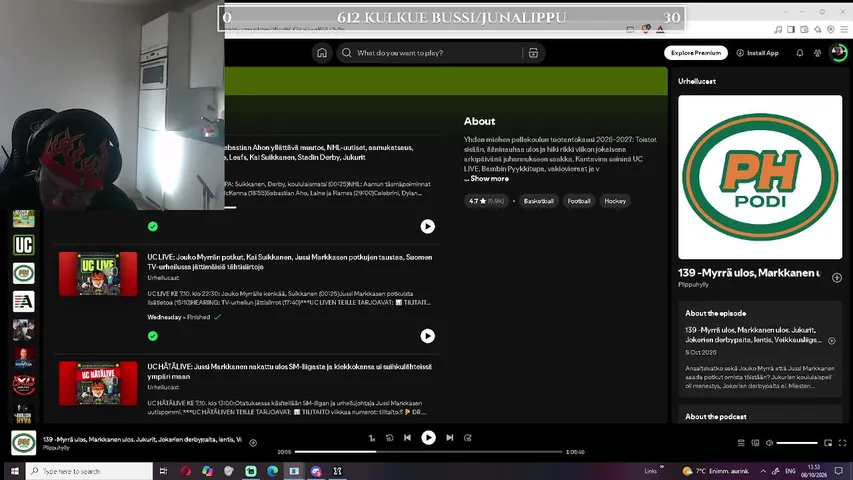Go to previous track

407,438
